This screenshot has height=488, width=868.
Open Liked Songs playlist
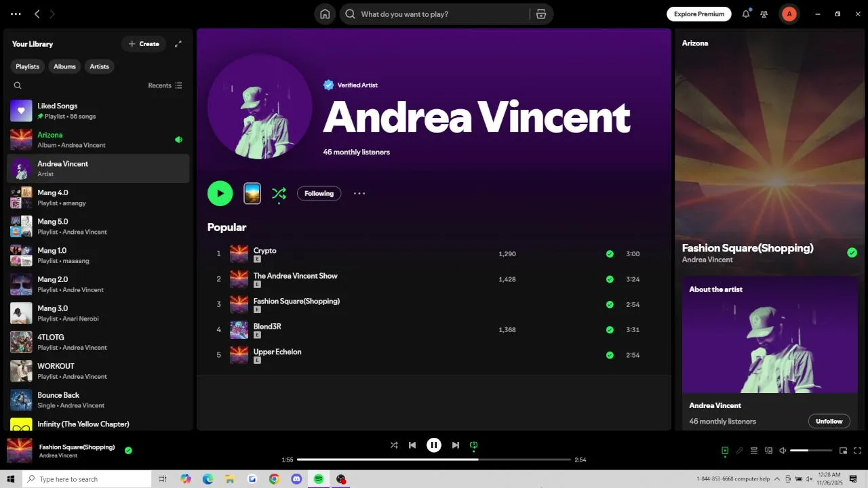(x=98, y=111)
